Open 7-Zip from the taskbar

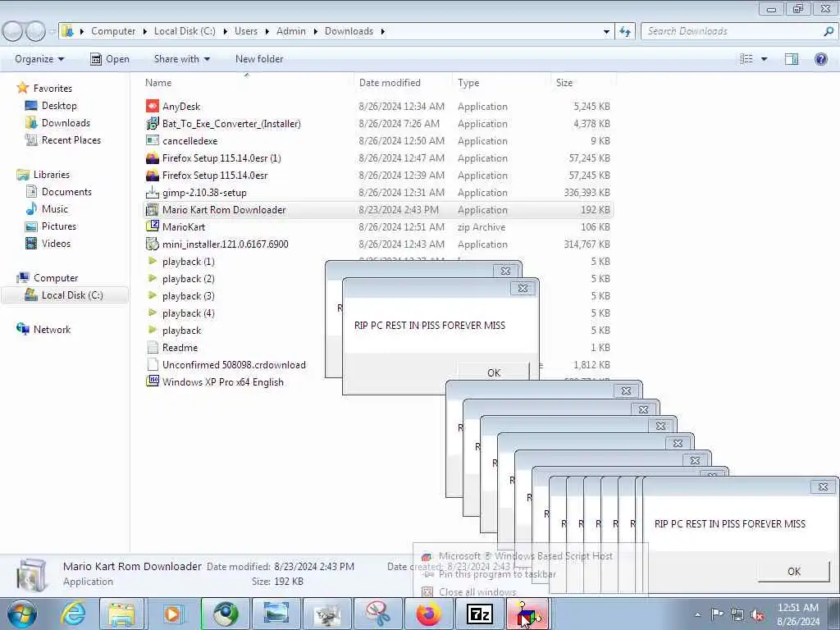tap(479, 614)
